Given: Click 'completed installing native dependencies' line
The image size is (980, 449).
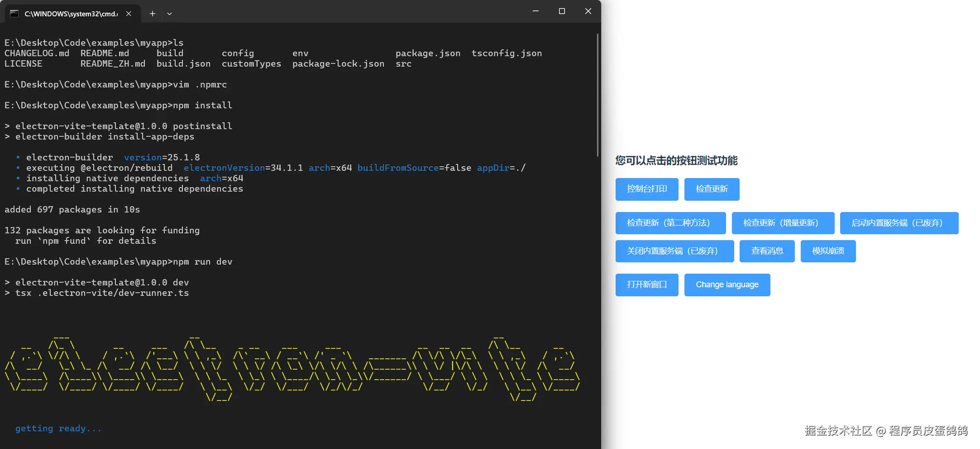Looking at the screenshot, I should 134,189.
